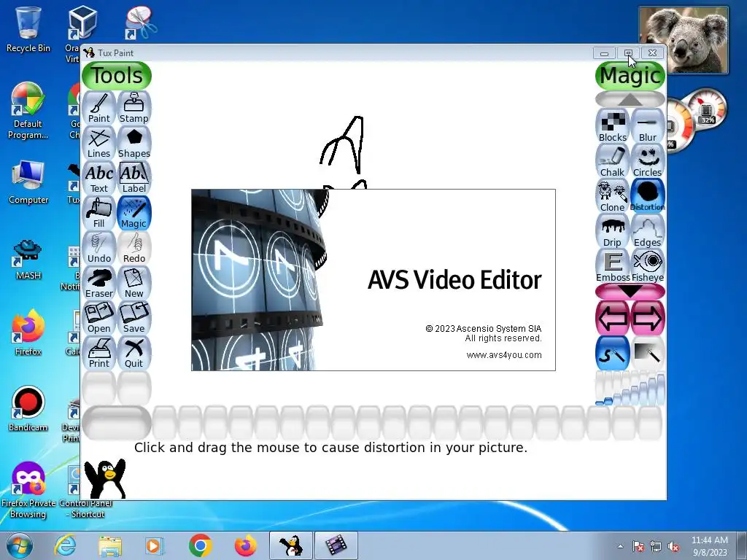The height and width of the screenshot is (560, 747).
Task: Quit Tux Paint
Action: [x=134, y=353]
